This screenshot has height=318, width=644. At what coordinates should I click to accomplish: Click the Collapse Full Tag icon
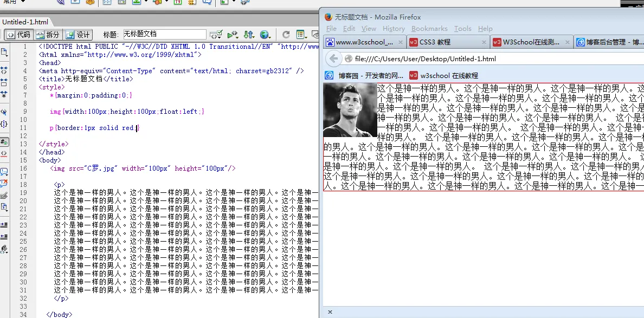point(4,70)
